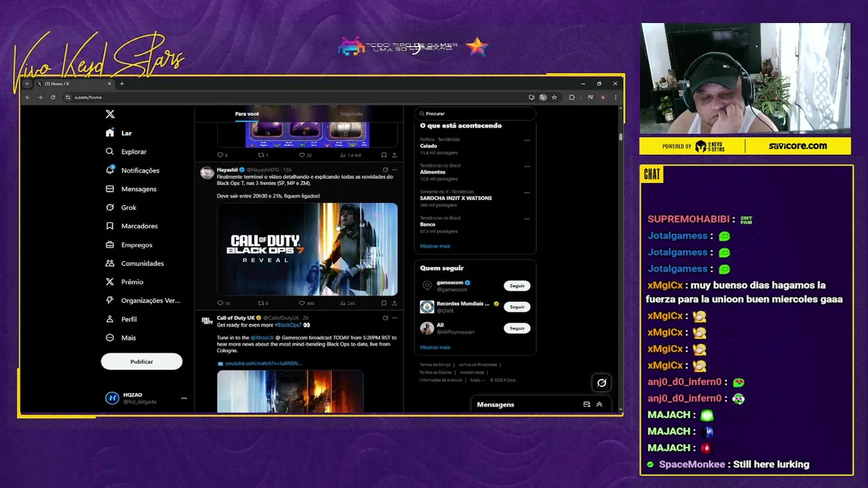Open the Mensagens envelope icon in sidebar
Image resolution: width=868 pixels, height=488 pixels.
(110, 188)
